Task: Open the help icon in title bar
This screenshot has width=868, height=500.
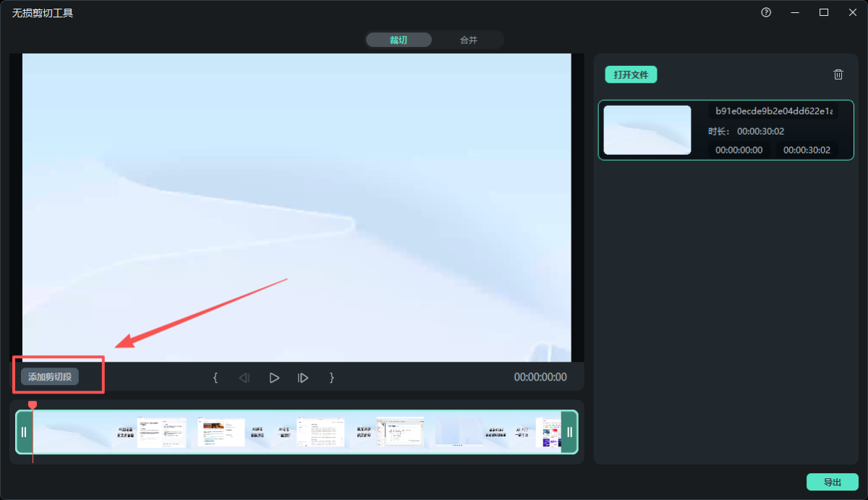Action: pos(766,12)
